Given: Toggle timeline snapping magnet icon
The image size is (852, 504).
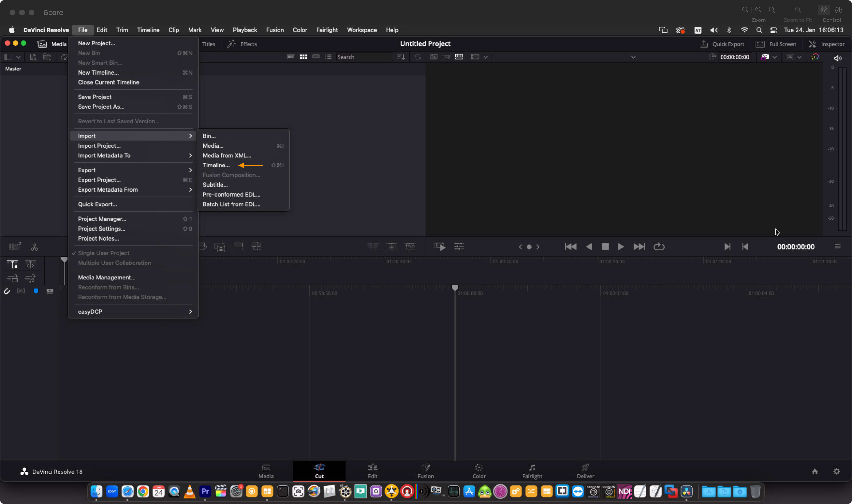Looking at the screenshot, I should click(x=7, y=291).
